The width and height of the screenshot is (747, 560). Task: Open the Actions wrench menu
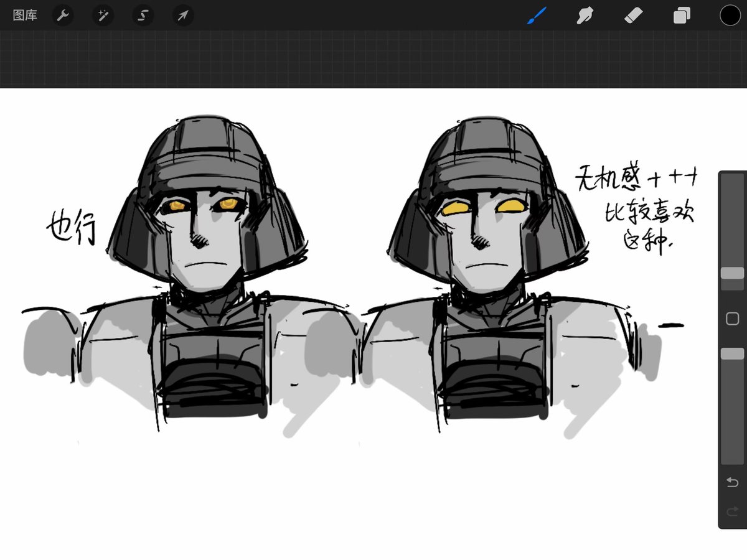tap(62, 16)
